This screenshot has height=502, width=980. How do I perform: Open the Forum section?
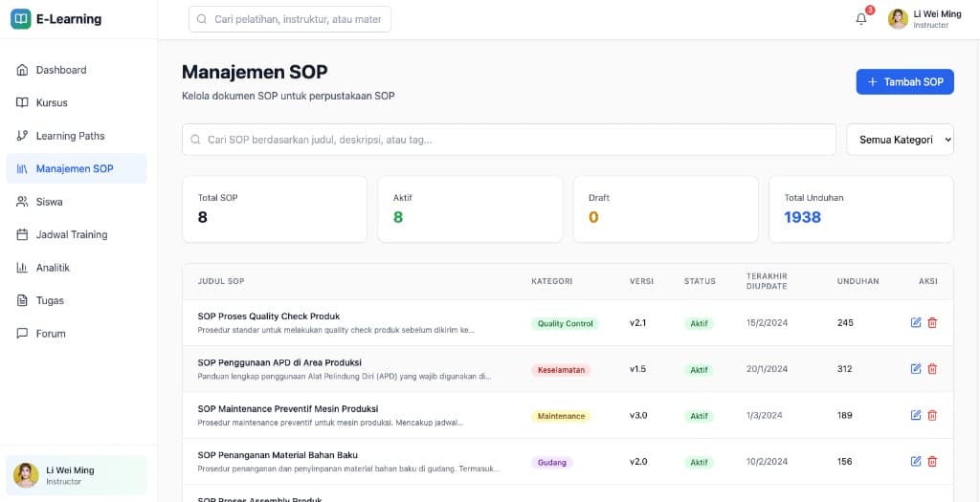(51, 334)
